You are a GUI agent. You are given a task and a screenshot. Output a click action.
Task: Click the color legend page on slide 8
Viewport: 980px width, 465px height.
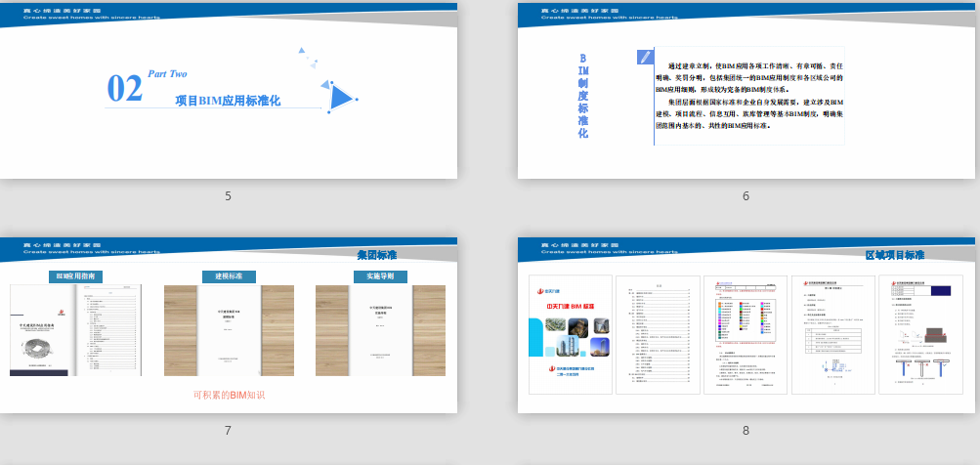coord(746,334)
